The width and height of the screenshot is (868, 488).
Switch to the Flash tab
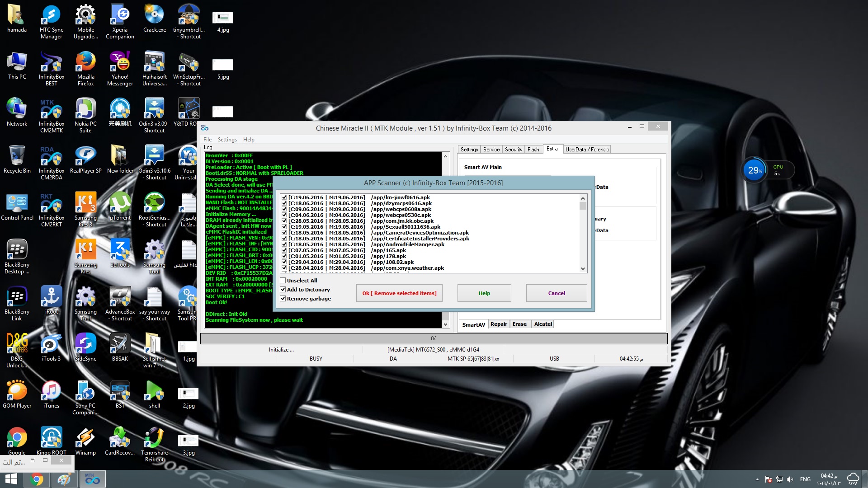coord(533,150)
